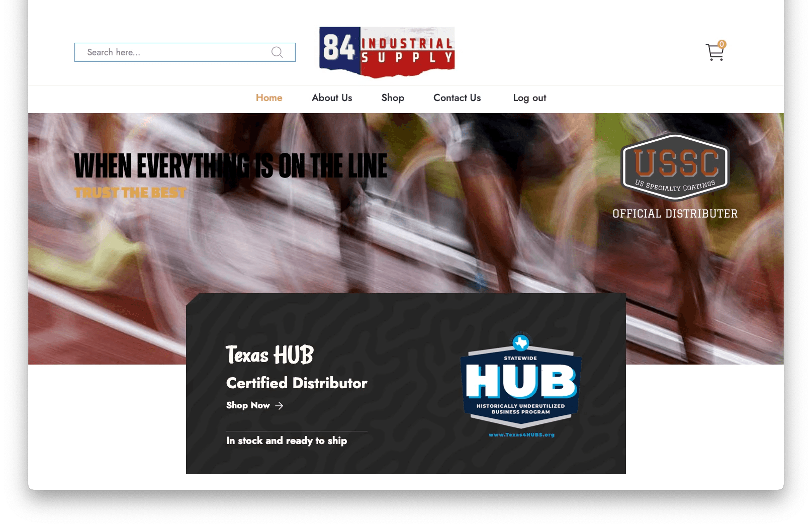Click the cart item count badge
The image size is (812, 527).
(722, 44)
